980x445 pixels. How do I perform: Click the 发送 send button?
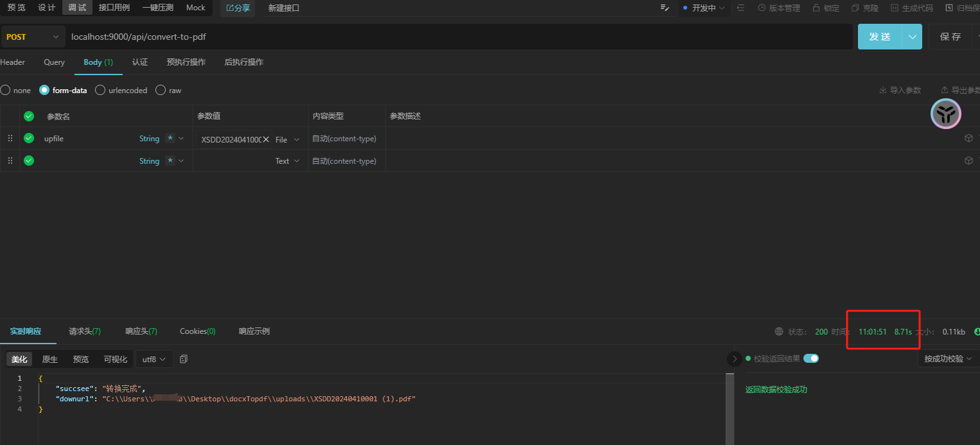(880, 37)
